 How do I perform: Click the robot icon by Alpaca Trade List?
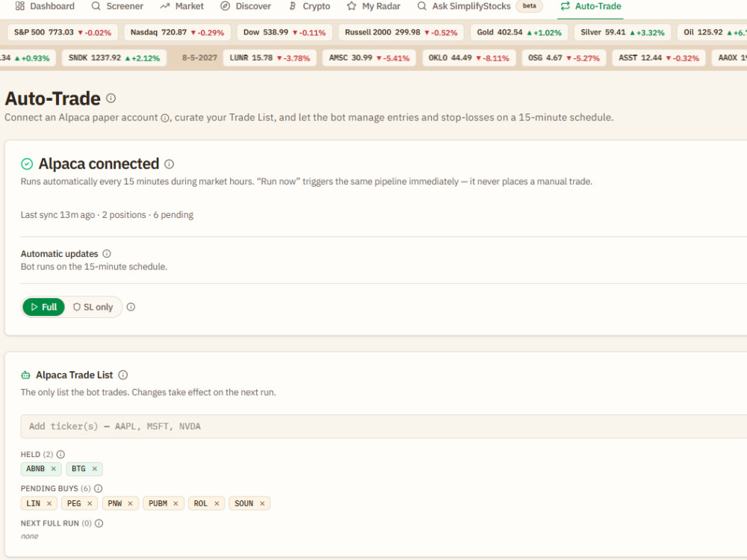pyautogui.click(x=25, y=376)
